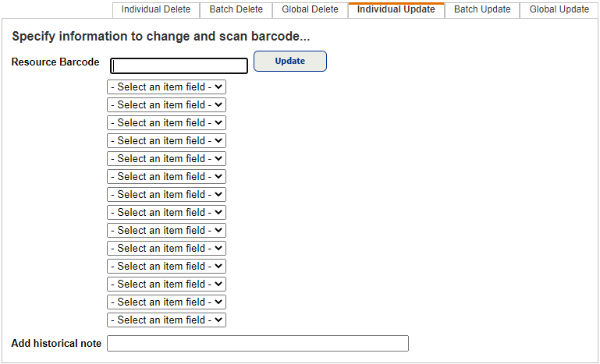Open the eighth item field dropdown
The image size is (600, 364).
point(166,213)
